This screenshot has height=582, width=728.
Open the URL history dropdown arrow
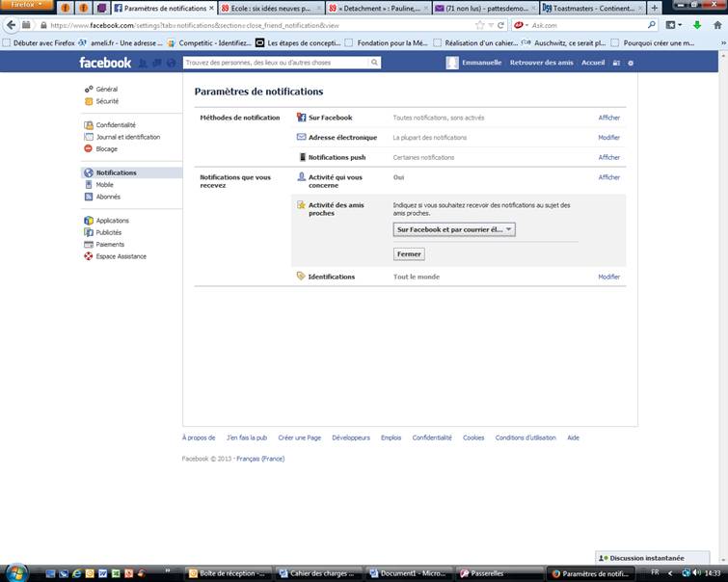[491, 25]
